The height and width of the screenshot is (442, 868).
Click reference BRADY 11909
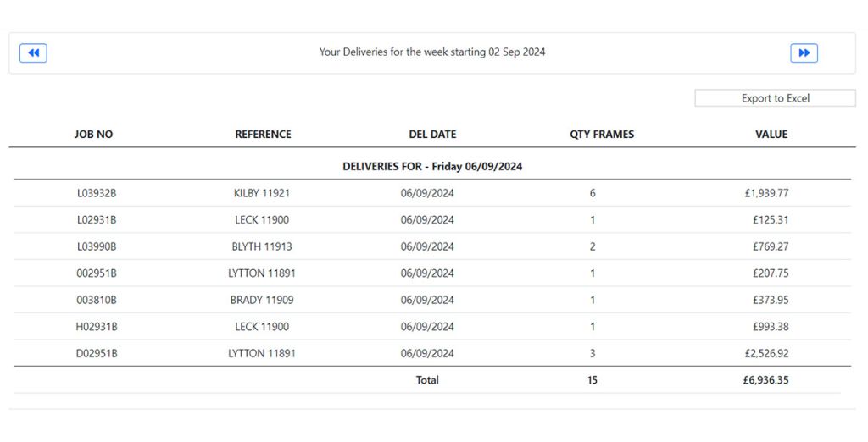(x=262, y=300)
